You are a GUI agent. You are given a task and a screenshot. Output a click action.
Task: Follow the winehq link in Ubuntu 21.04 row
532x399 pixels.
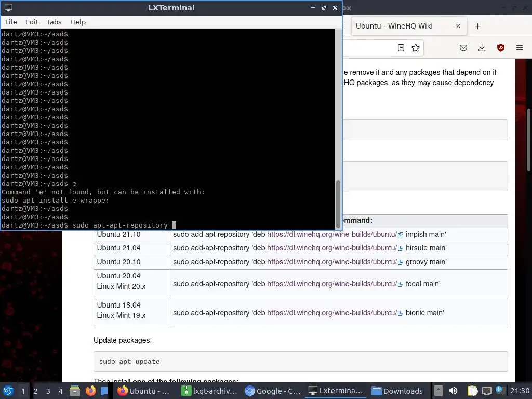(x=332, y=248)
